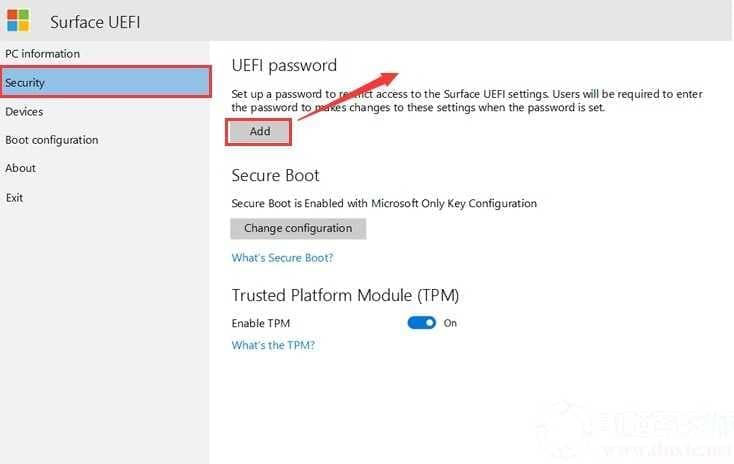The width and height of the screenshot is (734, 464).
Task: Select the Security menu item
Action: click(x=106, y=82)
